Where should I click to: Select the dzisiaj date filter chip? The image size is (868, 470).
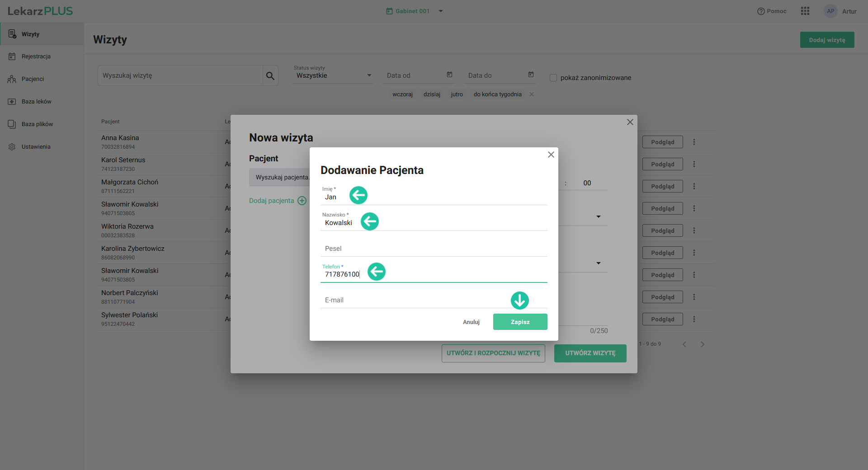[x=432, y=94]
